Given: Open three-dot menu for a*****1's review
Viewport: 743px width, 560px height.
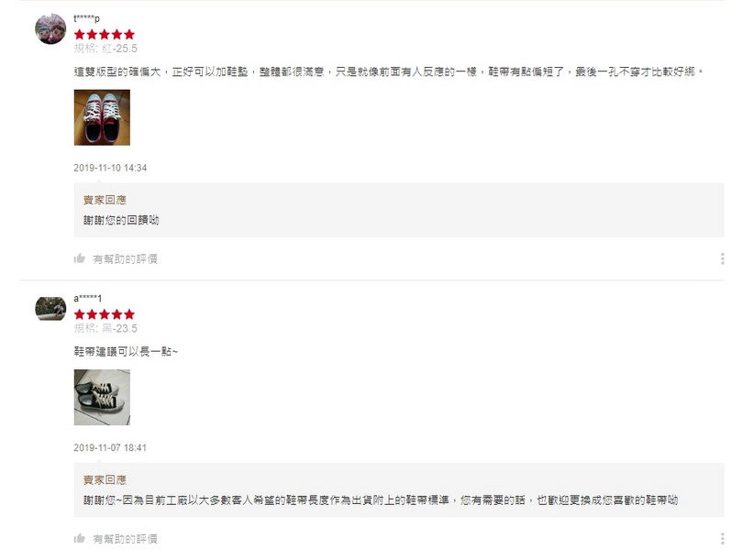Looking at the screenshot, I should (722, 538).
